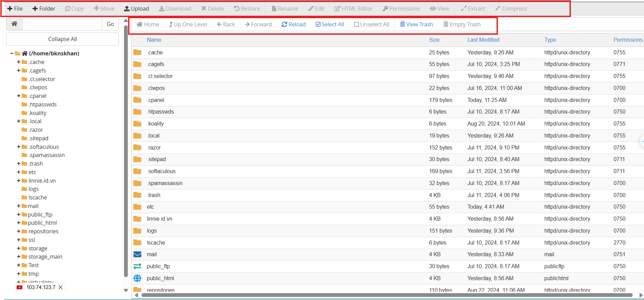Click the home icon beside path field

click(14, 24)
